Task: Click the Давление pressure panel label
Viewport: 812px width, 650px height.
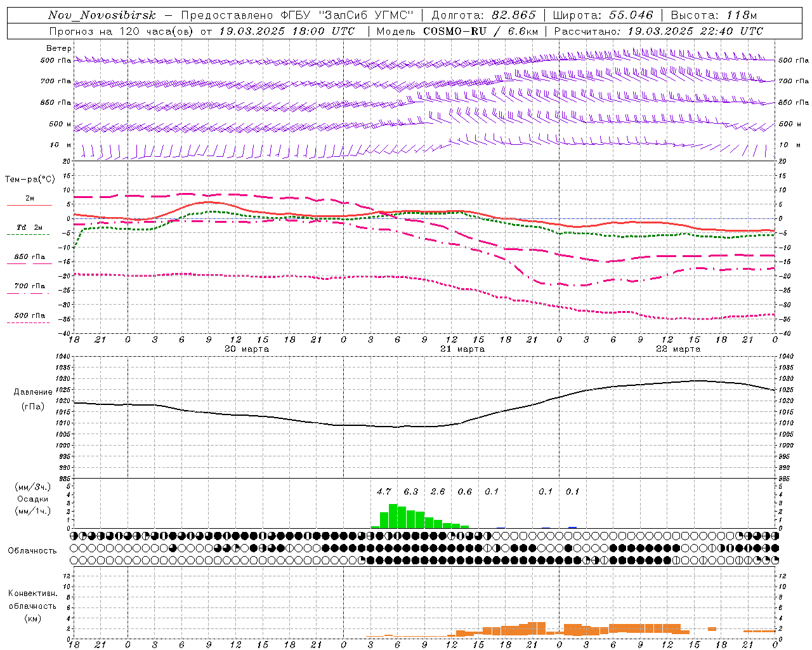Action: 33,392
